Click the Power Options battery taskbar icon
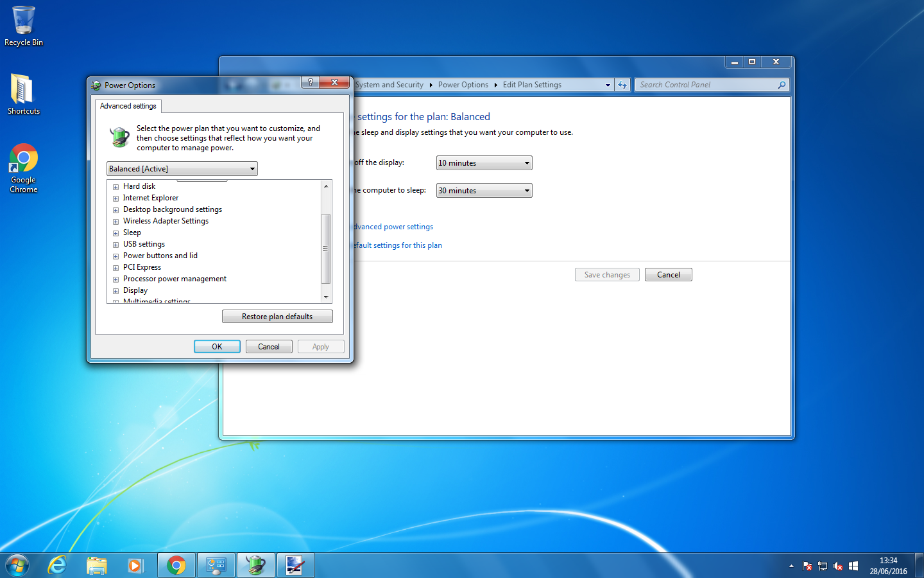The image size is (924, 578). pos(256,565)
